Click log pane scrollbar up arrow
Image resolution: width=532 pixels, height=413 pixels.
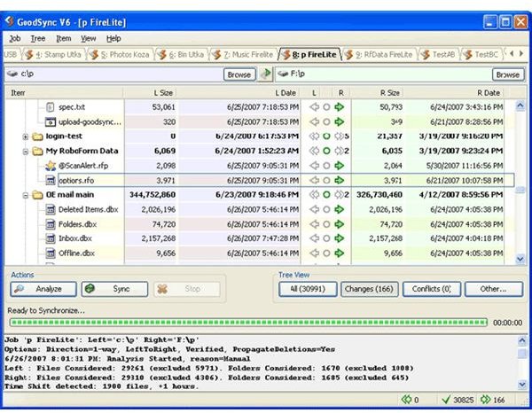point(522,340)
